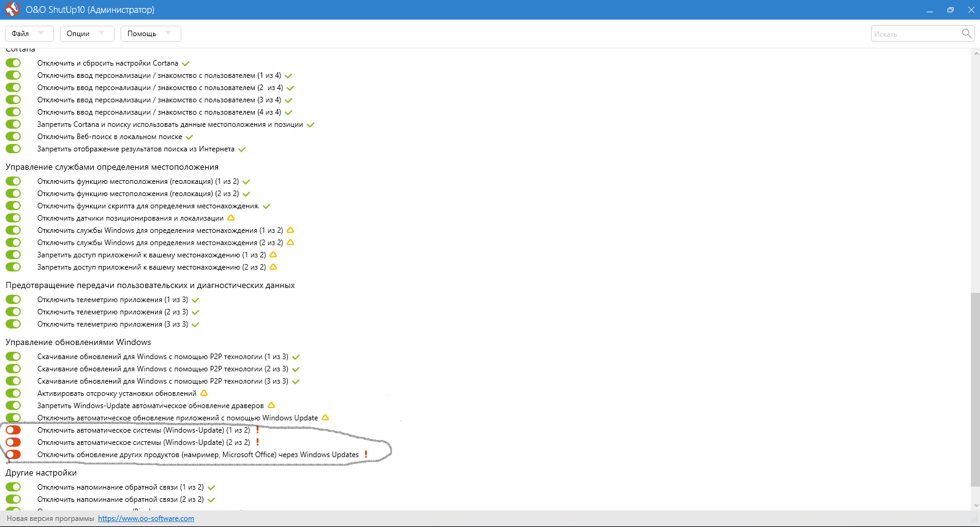
Task: Select the Другие настройки heading
Action: (x=41, y=472)
